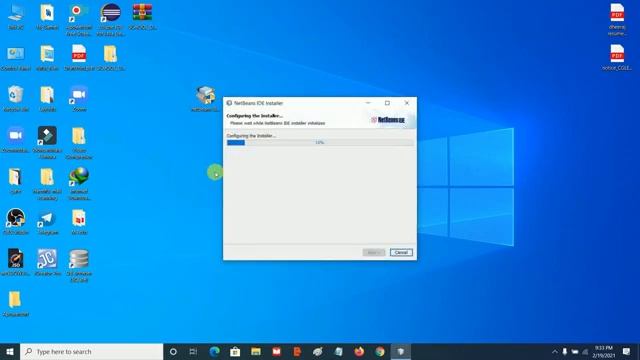
Task: Select the WinRAR archive on the desktop
Action: (x=142, y=17)
